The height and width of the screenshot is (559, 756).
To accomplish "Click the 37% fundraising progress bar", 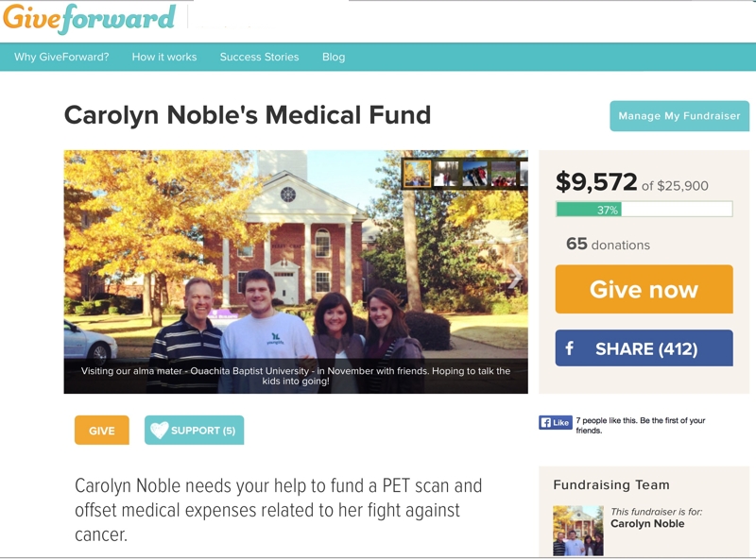I will [644, 209].
